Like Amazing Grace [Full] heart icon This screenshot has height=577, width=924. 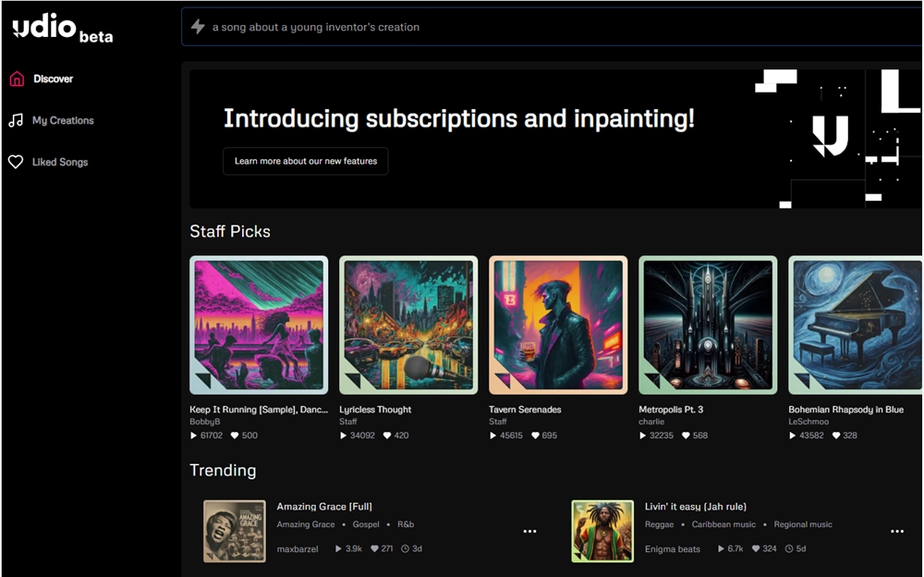(x=374, y=548)
